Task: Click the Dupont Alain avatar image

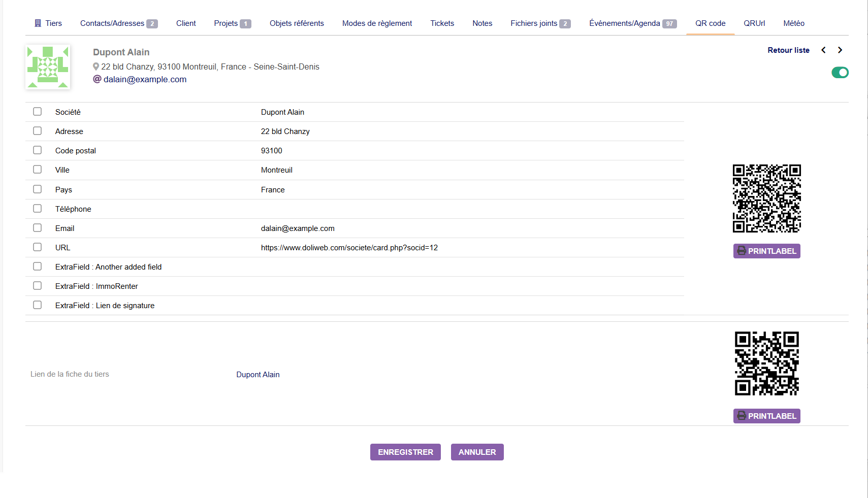Action: [x=48, y=67]
